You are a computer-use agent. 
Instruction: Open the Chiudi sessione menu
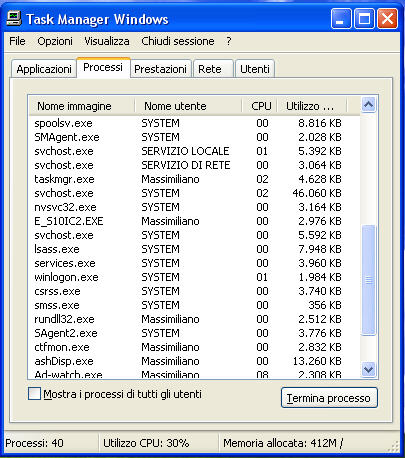coord(178,41)
